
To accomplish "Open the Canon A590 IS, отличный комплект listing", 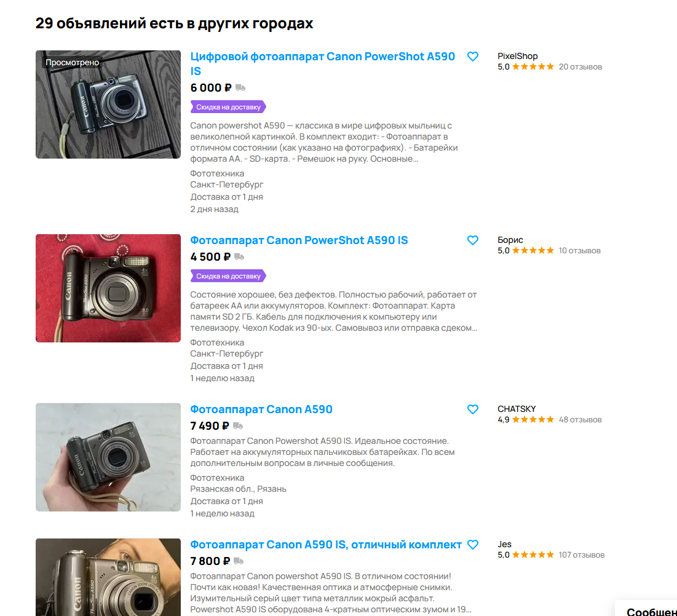I will (326, 545).
